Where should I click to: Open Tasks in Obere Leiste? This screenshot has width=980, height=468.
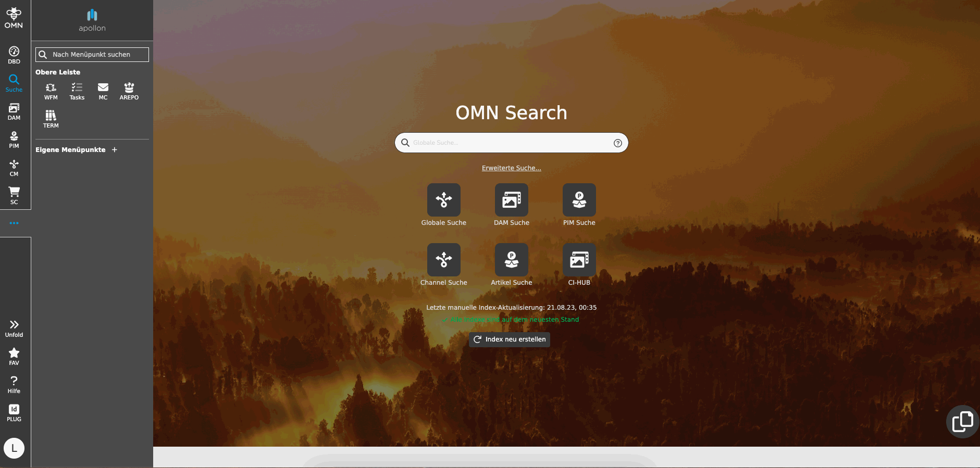(77, 91)
